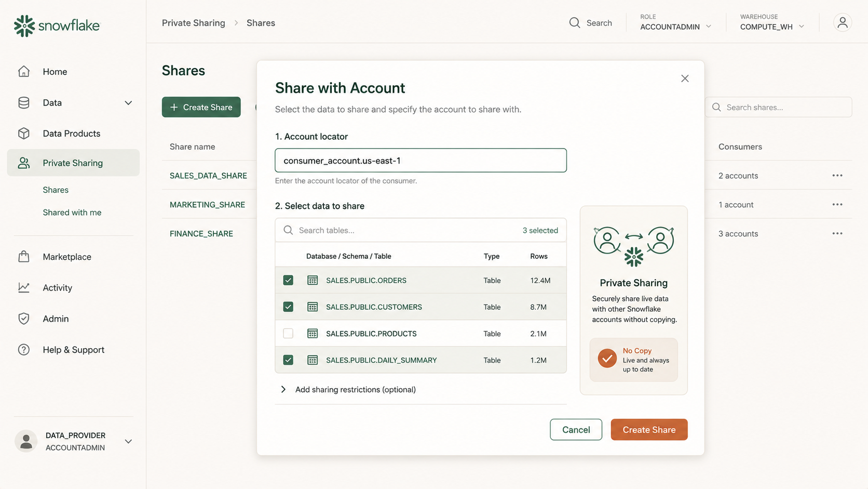Click the top bar search magnifier icon
The width and height of the screenshot is (868, 489).
point(575,23)
